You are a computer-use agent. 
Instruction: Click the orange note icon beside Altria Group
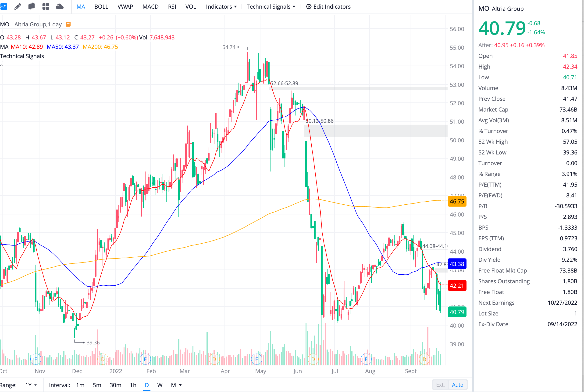point(68,24)
